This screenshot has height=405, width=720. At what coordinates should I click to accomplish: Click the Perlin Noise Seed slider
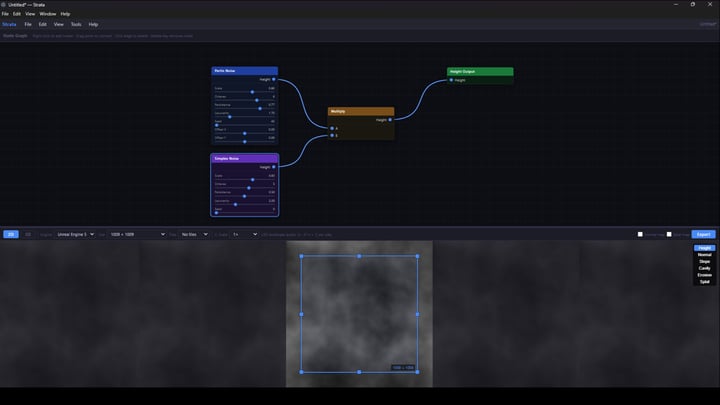244,125
